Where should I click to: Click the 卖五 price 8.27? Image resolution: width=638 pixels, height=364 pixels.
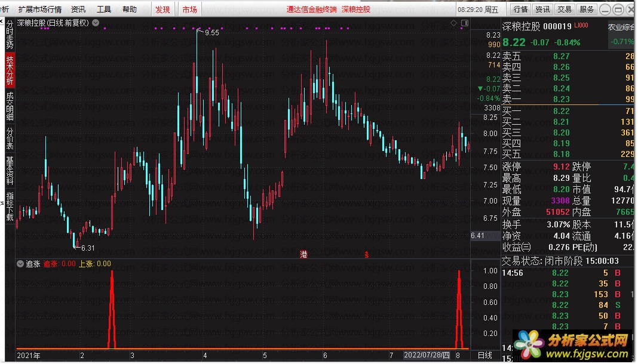click(x=561, y=56)
